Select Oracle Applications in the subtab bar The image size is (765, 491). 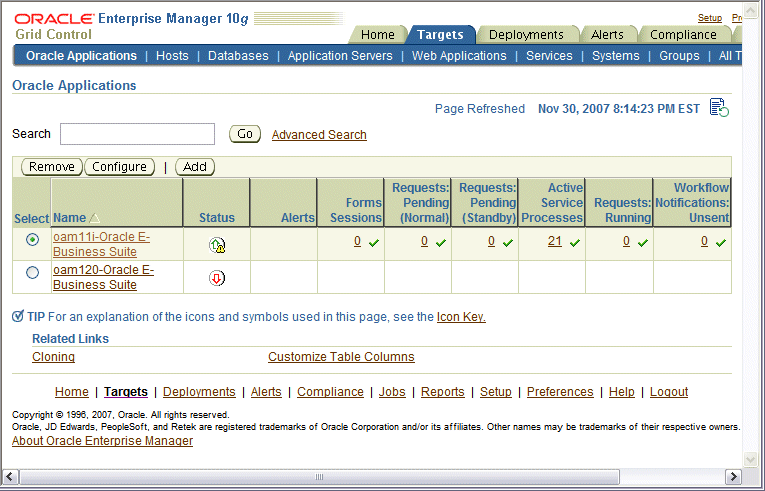coord(81,56)
